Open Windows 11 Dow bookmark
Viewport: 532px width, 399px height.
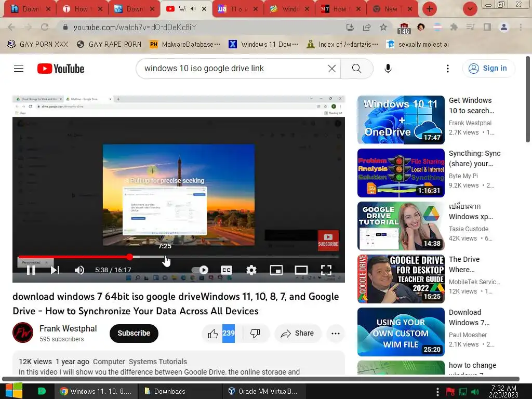pos(263,45)
